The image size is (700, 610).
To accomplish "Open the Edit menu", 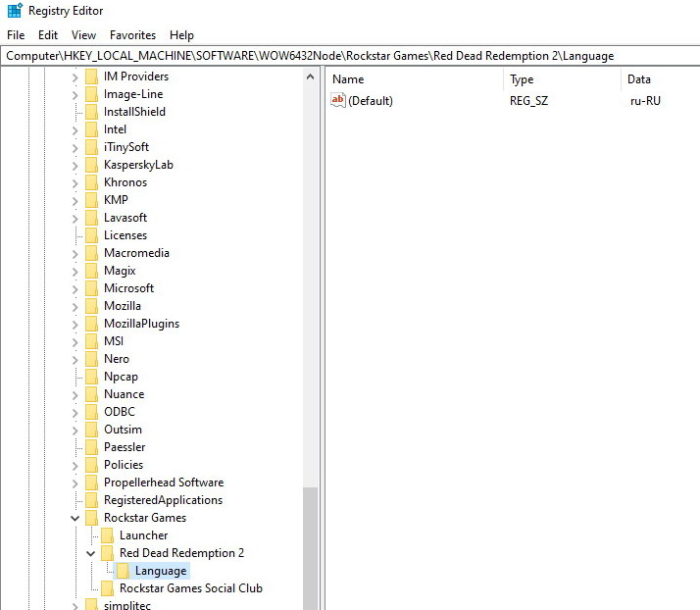I will [x=48, y=35].
